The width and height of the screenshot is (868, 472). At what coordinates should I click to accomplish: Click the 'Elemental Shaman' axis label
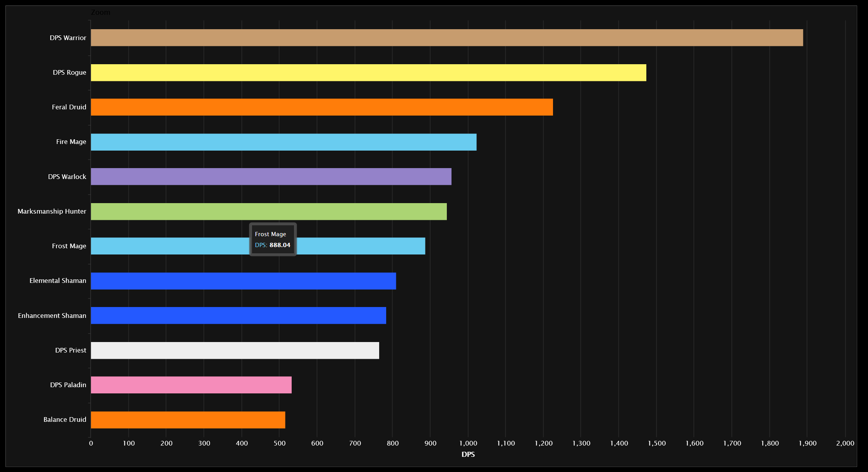point(58,281)
